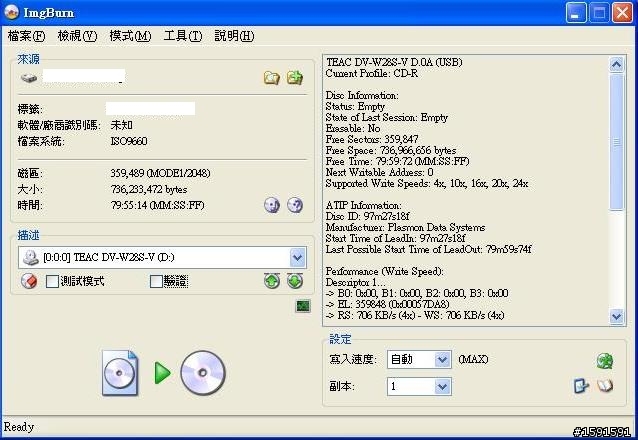Open the 模式(M) menu

[130, 36]
